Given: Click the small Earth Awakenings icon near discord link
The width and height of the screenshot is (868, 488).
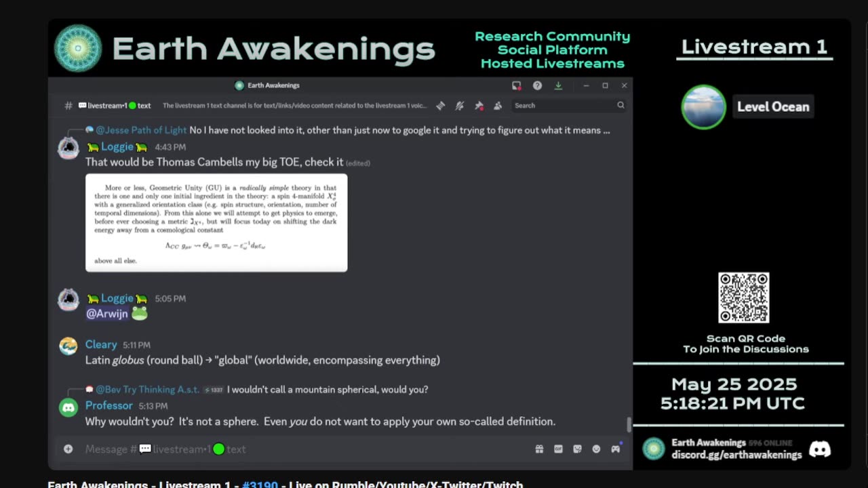Looking at the screenshot, I should [x=654, y=449].
